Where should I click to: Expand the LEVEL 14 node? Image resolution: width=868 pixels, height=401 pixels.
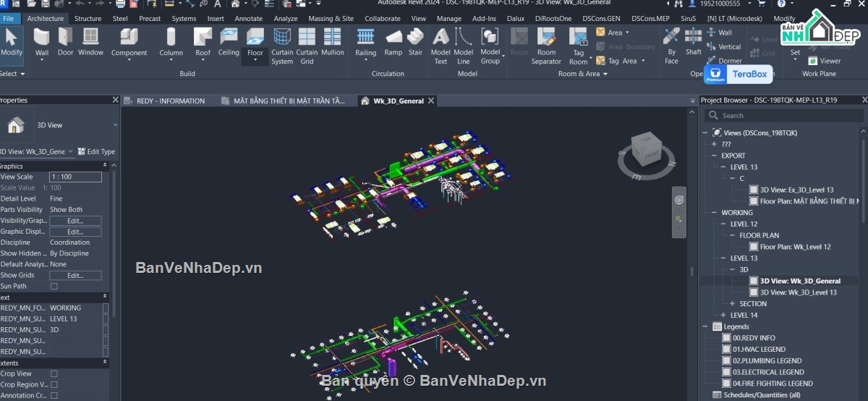point(724,316)
